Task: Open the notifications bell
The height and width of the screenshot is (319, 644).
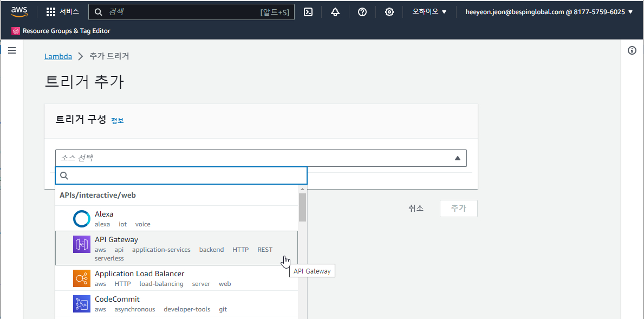Action: pyautogui.click(x=335, y=12)
